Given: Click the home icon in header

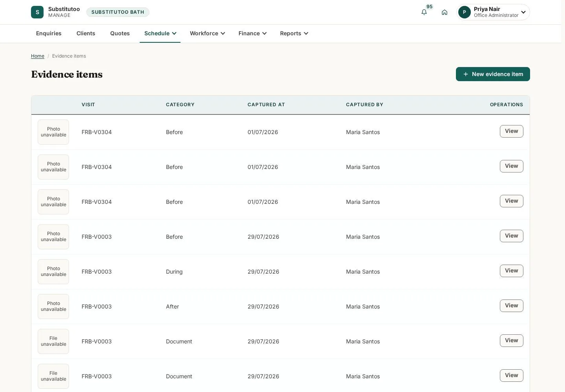Looking at the screenshot, I should click(x=445, y=12).
